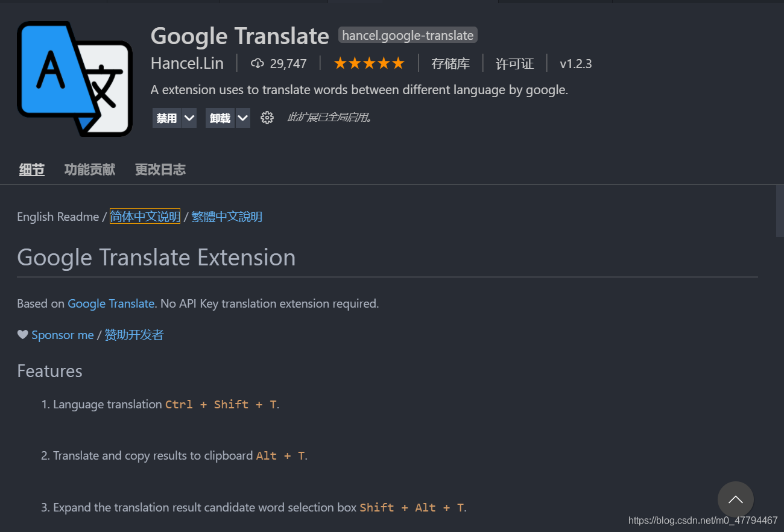
Task: Open the dropdown next to the 禁用 button
Action: click(189, 118)
